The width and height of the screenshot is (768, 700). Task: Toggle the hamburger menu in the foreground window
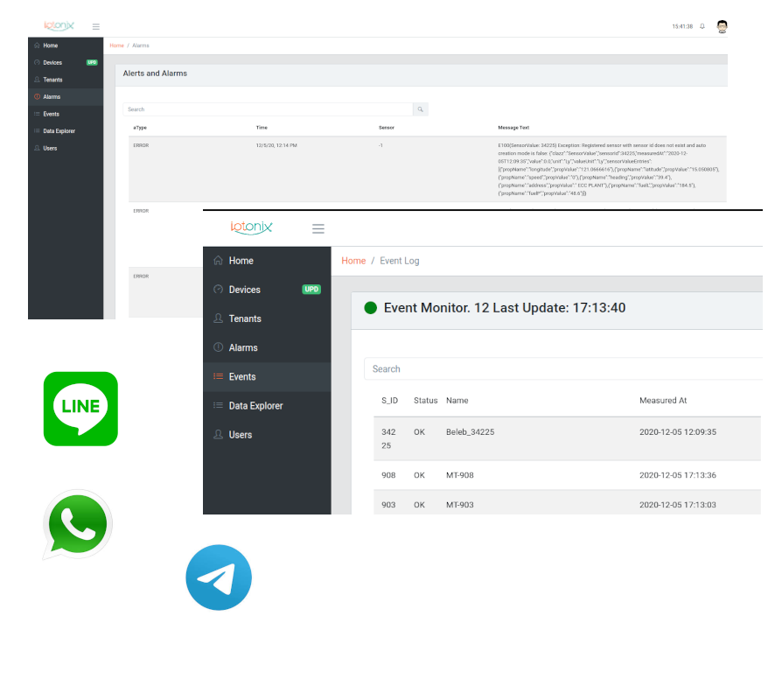click(x=318, y=227)
